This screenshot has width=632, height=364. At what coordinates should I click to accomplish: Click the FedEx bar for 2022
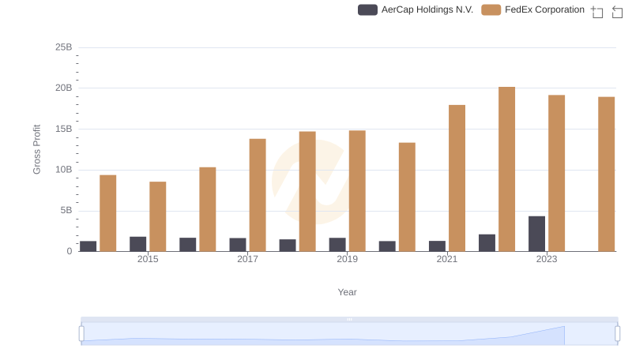(x=506, y=169)
